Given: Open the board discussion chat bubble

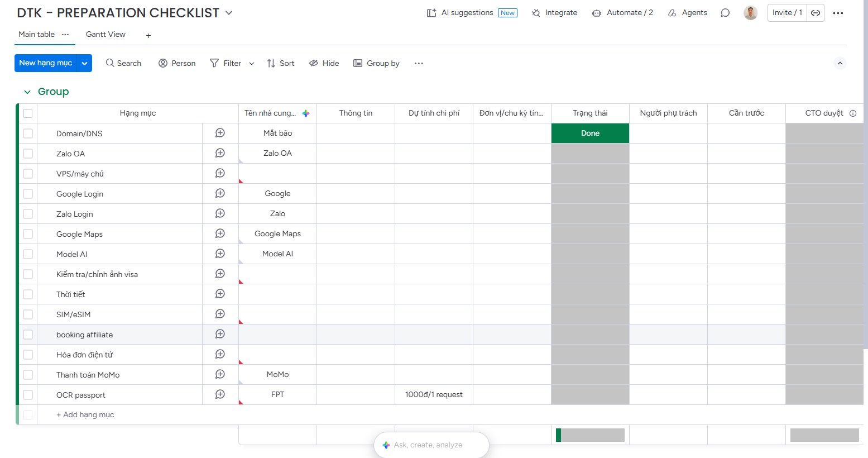Looking at the screenshot, I should point(725,13).
